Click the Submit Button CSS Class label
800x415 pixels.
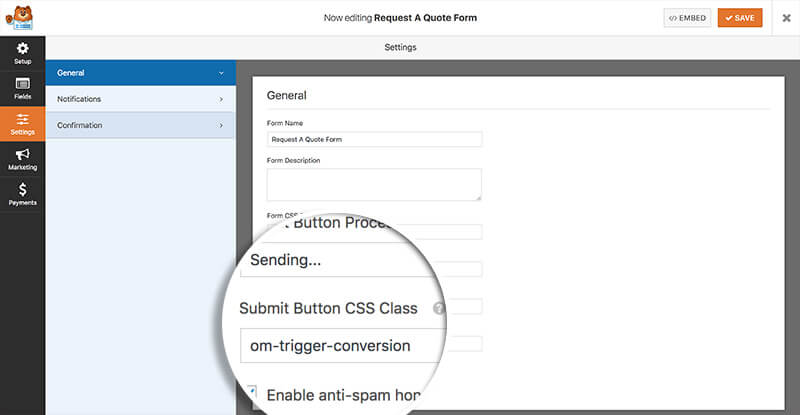click(328, 308)
